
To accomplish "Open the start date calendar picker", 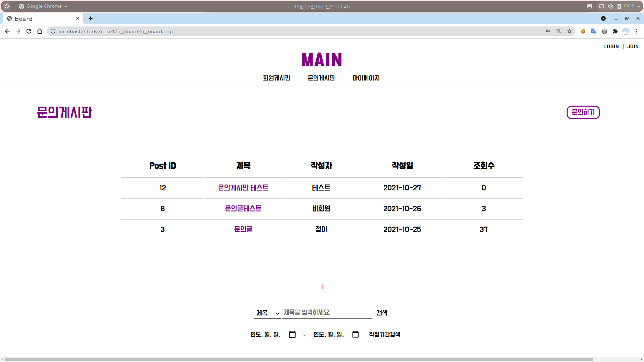I will click(292, 334).
